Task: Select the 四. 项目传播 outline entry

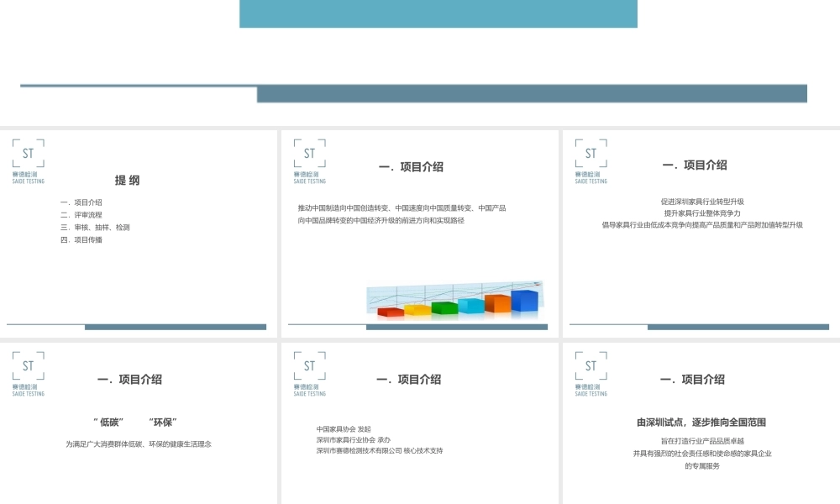Action: (79, 239)
